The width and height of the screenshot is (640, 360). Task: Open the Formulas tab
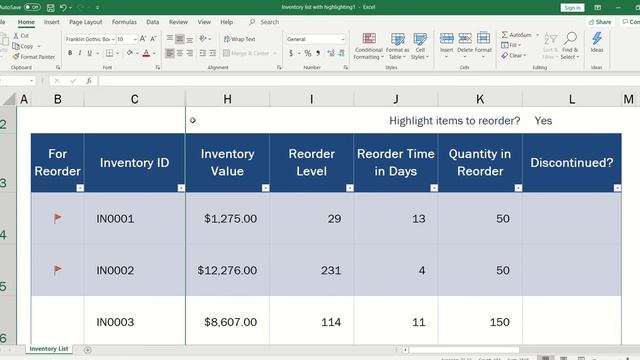point(124,22)
